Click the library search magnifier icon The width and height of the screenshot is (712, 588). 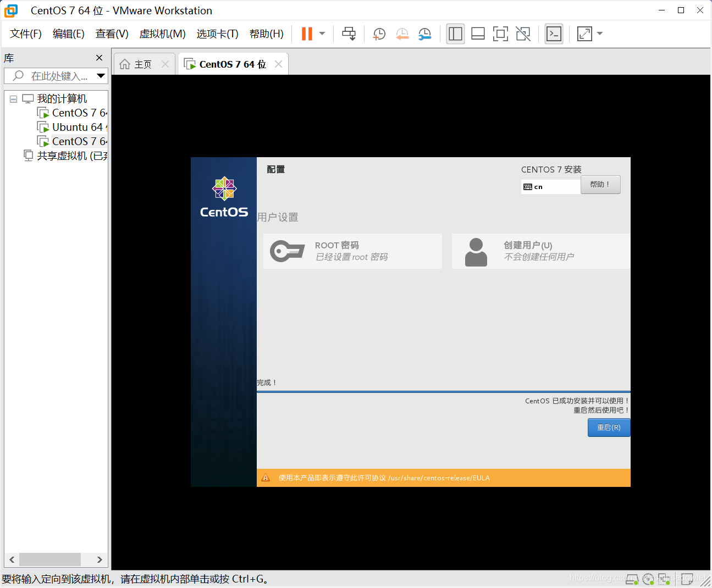pyautogui.click(x=18, y=76)
